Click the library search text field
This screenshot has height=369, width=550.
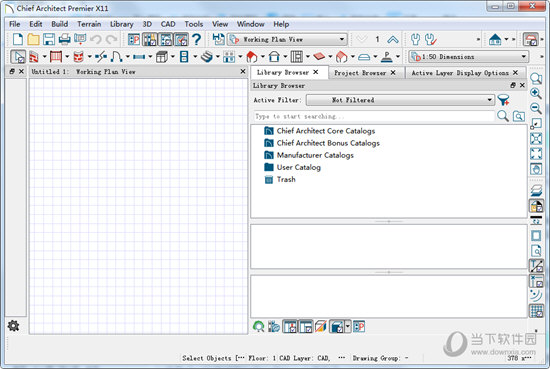[374, 116]
